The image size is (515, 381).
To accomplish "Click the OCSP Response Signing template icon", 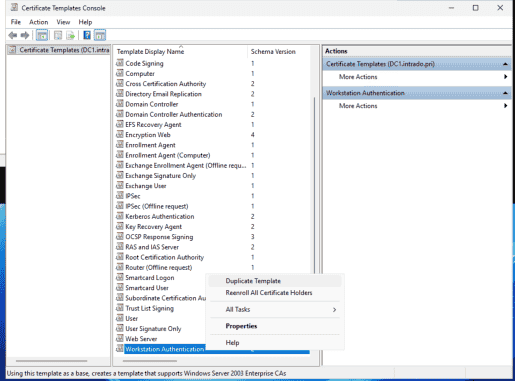I will pyautogui.click(x=120, y=236).
